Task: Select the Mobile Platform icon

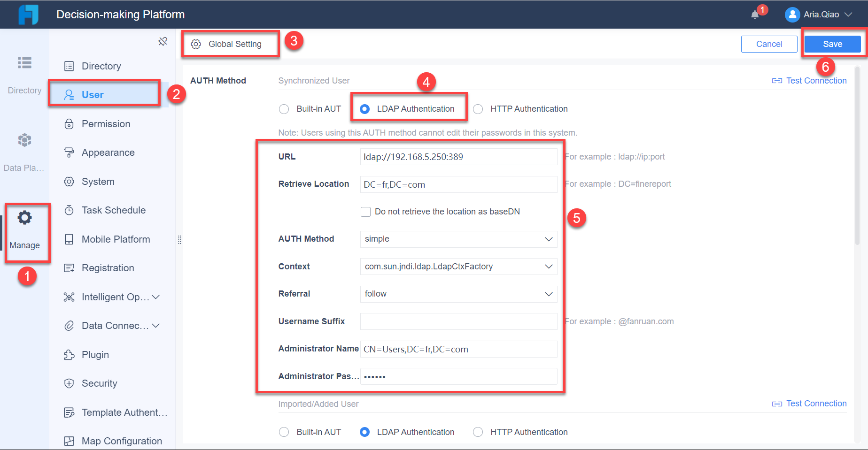Action: [69, 239]
